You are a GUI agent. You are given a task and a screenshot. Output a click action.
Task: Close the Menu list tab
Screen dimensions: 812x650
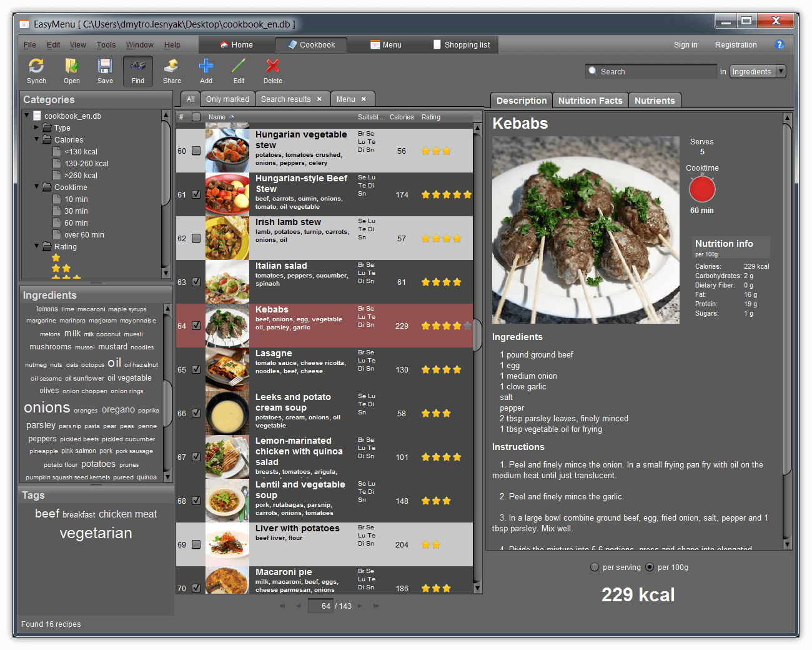[x=364, y=99]
